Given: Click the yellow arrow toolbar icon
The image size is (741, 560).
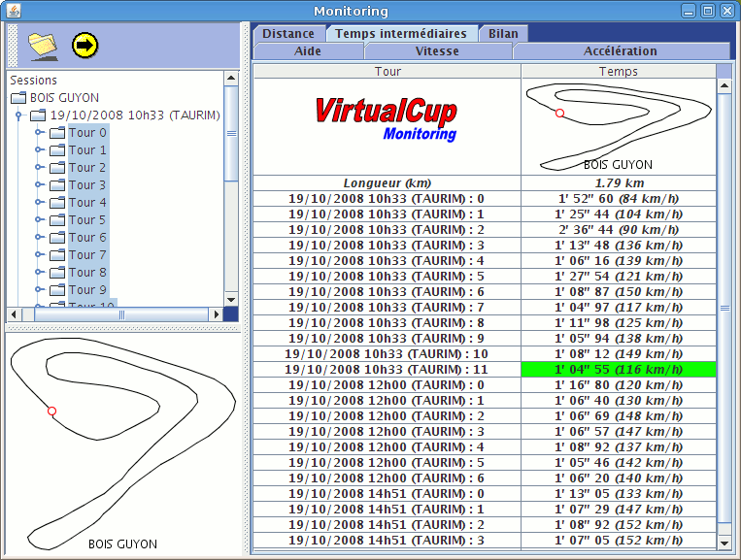Looking at the screenshot, I should pyautogui.click(x=85, y=45).
